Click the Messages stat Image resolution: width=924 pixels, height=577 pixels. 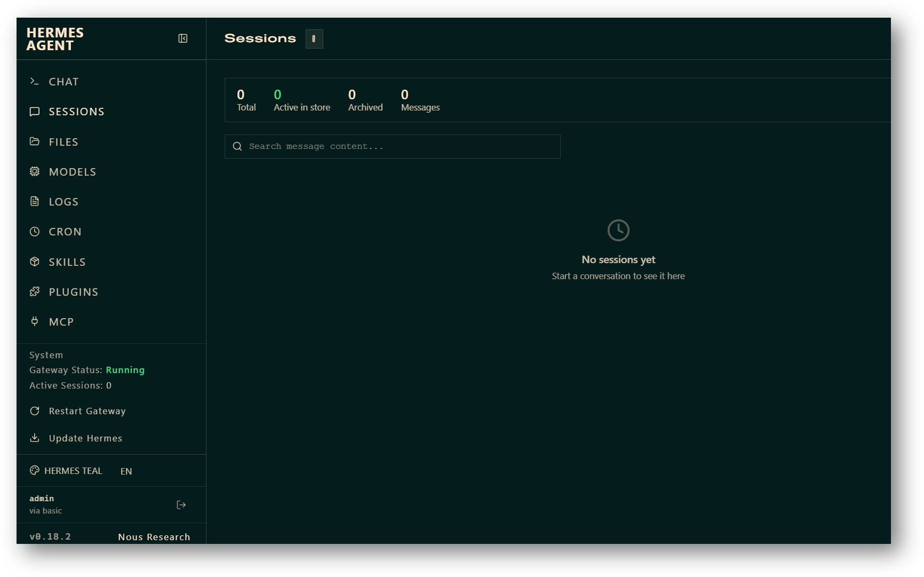point(420,100)
